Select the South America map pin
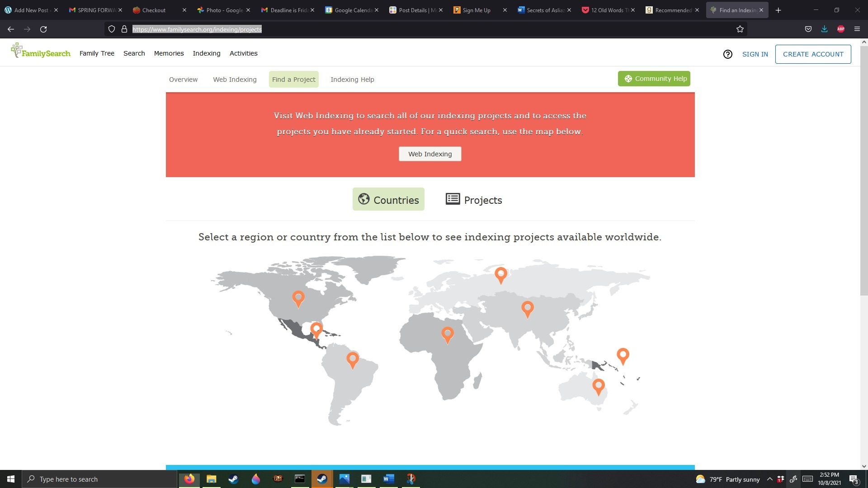 pyautogui.click(x=352, y=360)
